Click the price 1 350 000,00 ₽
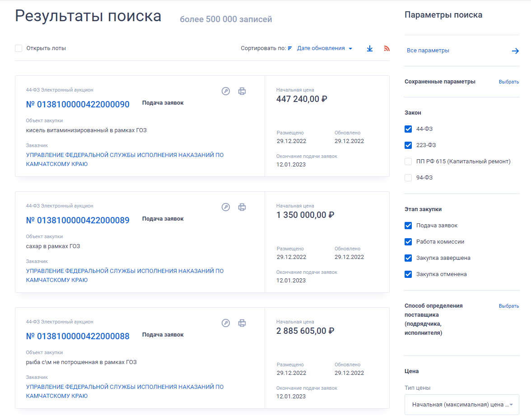The height and width of the screenshot is (420, 531). 305,215
